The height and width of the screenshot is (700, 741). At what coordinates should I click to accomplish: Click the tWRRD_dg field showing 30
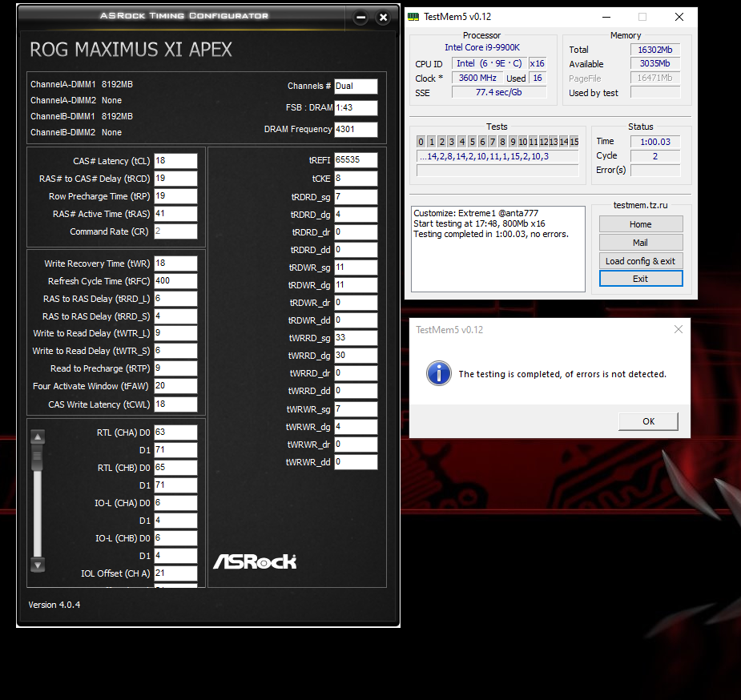tap(356, 355)
